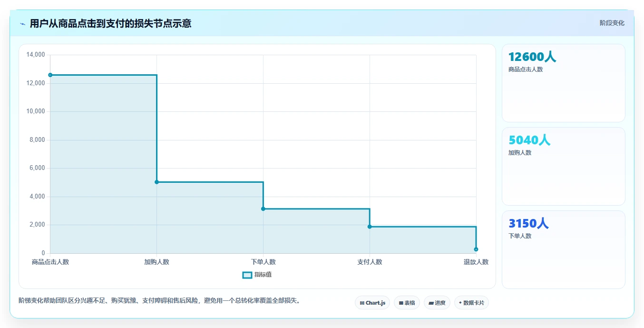The height and width of the screenshot is (328, 644).
Task: Click the 商品点击人数 data point on chart
Action: tap(50, 75)
